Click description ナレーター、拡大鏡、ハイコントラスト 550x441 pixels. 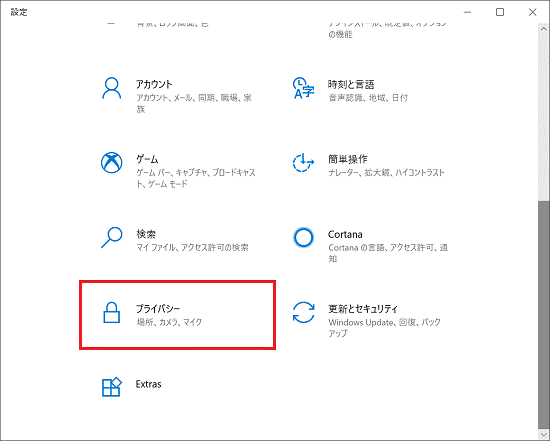point(386,173)
